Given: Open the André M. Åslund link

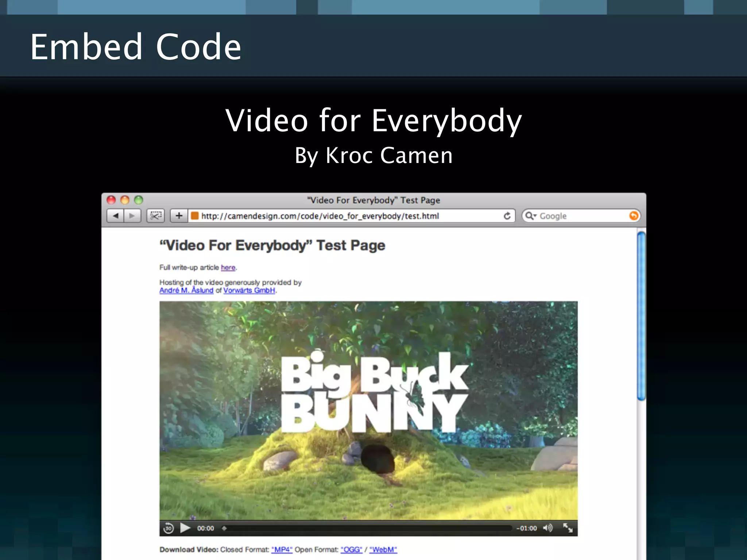Looking at the screenshot, I should coord(186,290).
